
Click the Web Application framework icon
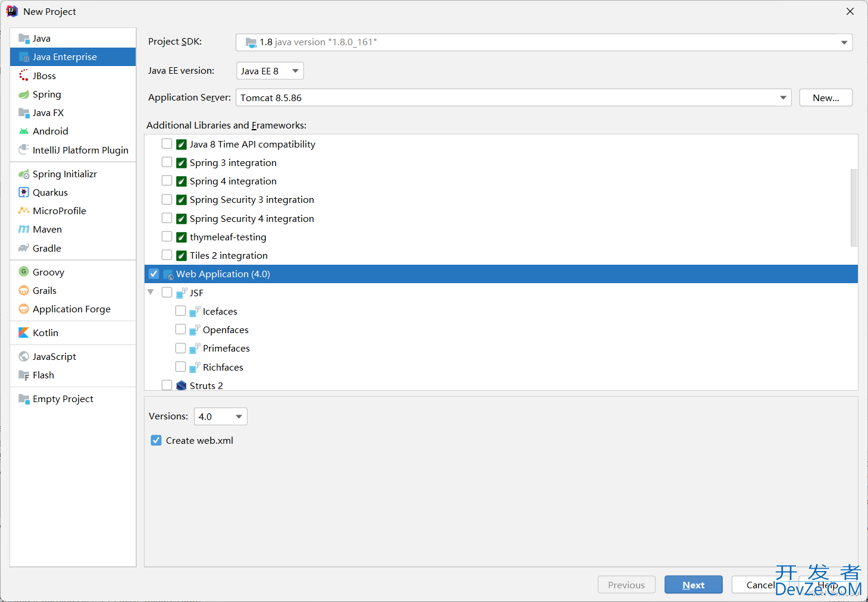point(168,274)
